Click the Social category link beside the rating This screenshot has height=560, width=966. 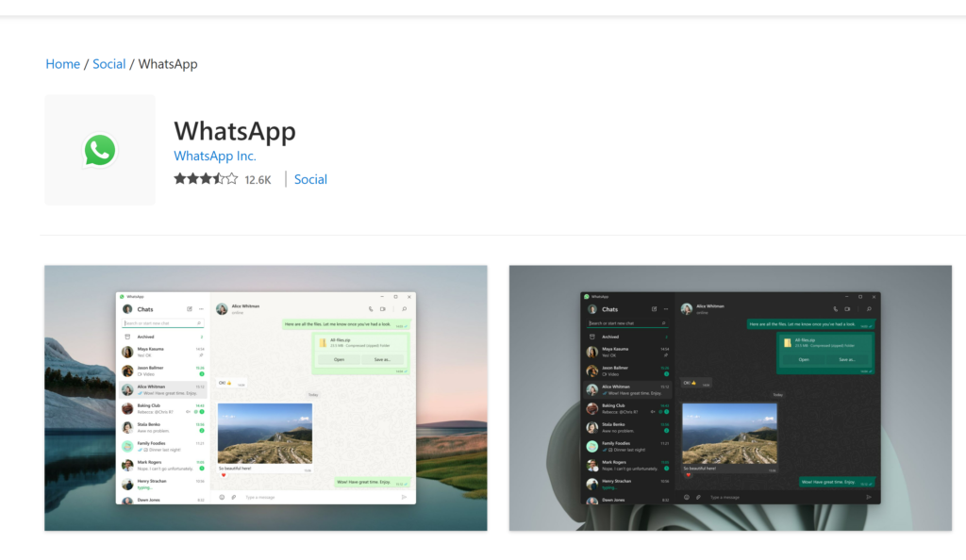click(310, 179)
